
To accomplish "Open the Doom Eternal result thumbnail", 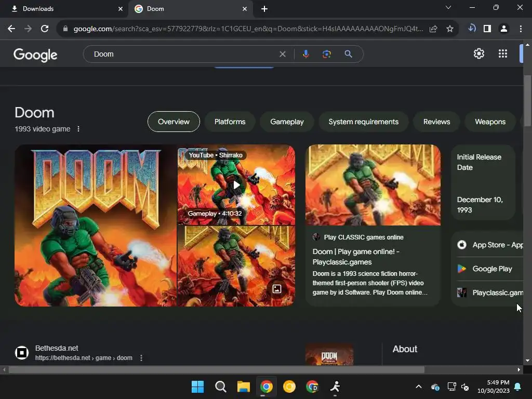I will point(329,355).
